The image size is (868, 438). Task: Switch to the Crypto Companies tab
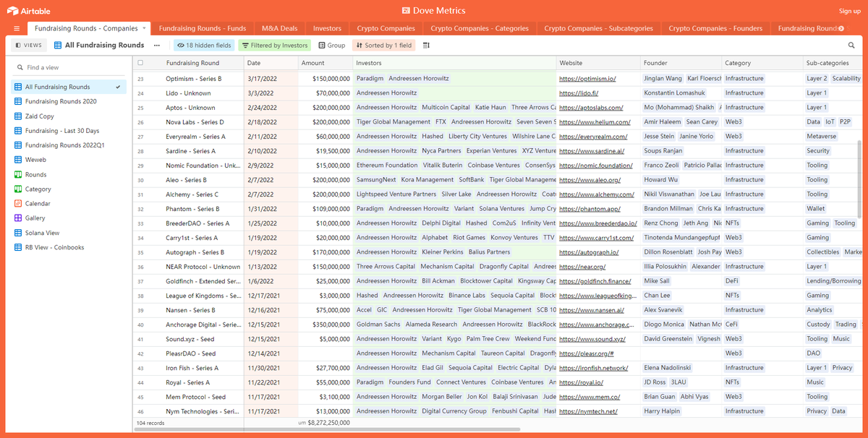coord(386,28)
